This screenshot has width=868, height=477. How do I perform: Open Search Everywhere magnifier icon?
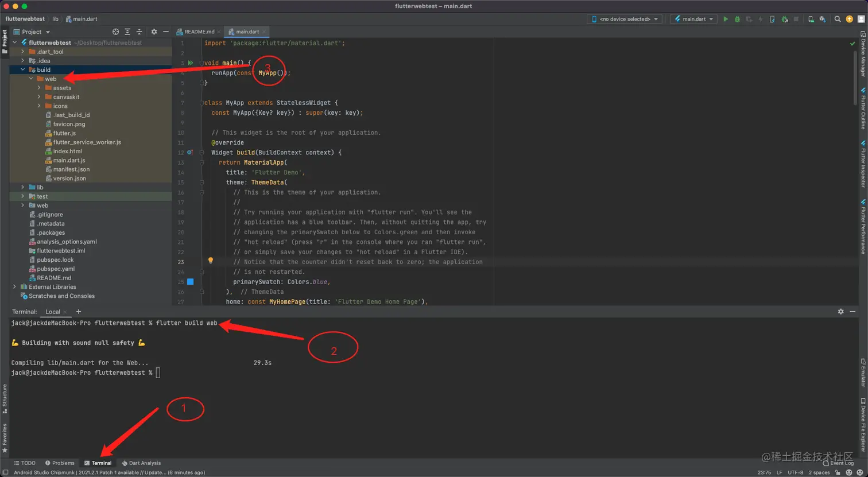point(838,19)
